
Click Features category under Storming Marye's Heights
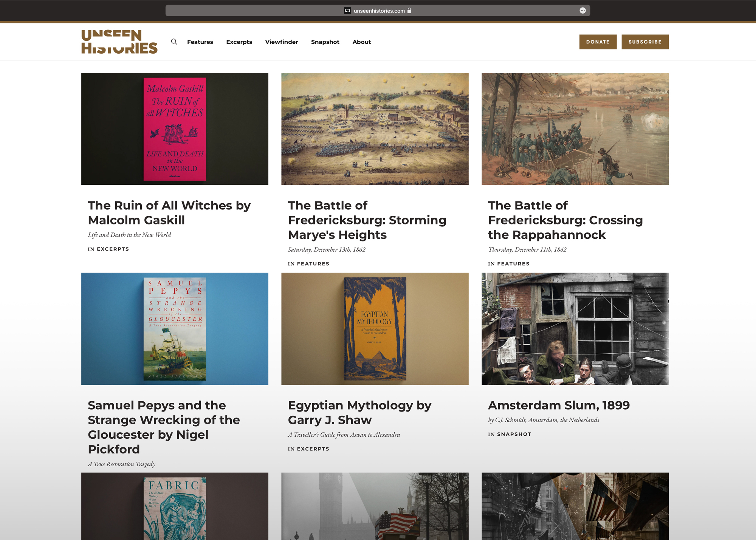pos(313,264)
